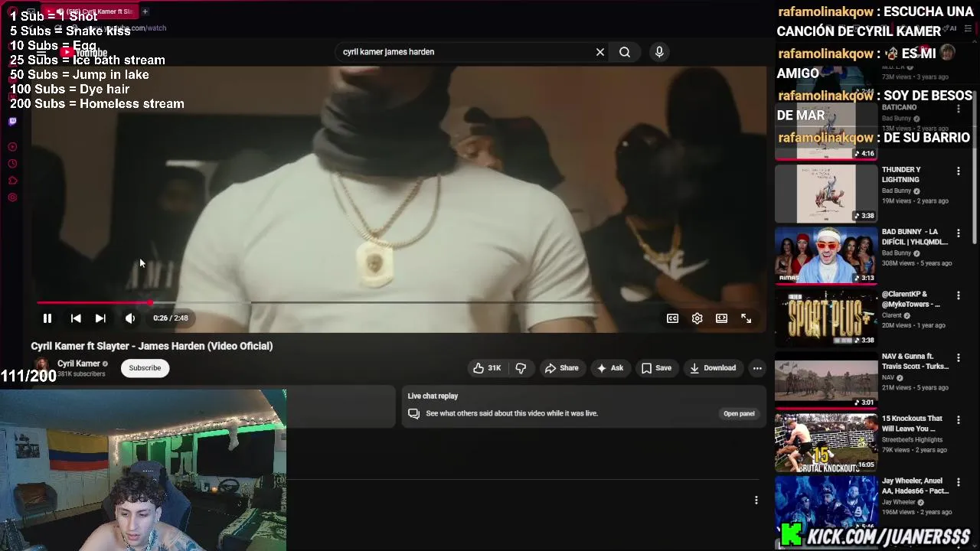Open options for Jay Wheeler video

point(958,484)
